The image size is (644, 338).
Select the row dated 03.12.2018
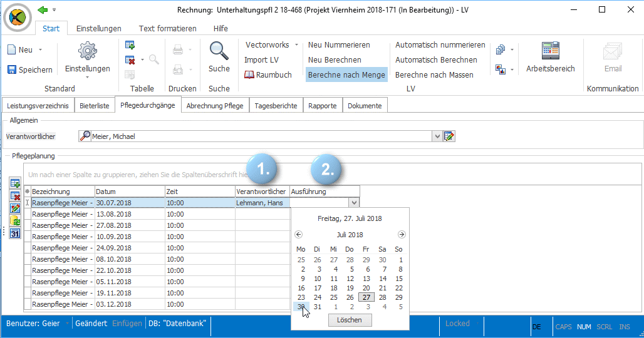click(192, 304)
